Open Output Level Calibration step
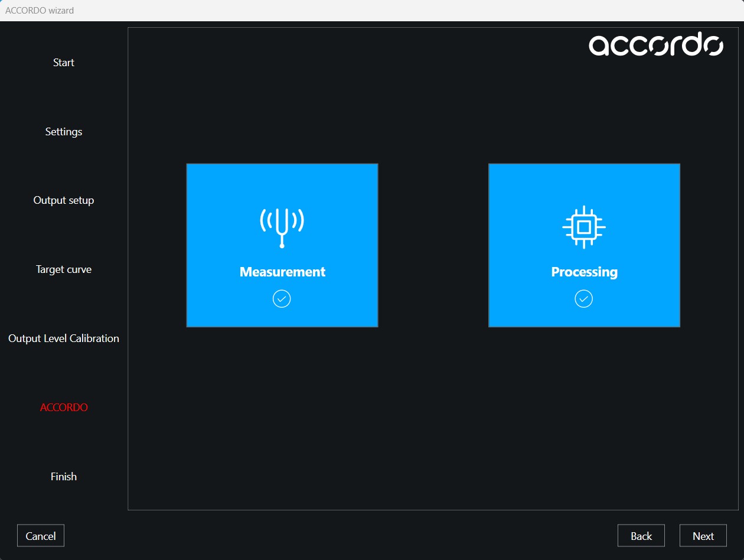 coord(64,338)
